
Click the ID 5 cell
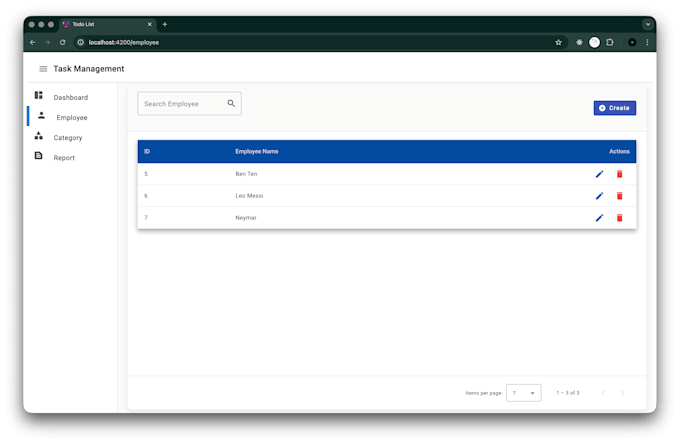click(x=146, y=174)
